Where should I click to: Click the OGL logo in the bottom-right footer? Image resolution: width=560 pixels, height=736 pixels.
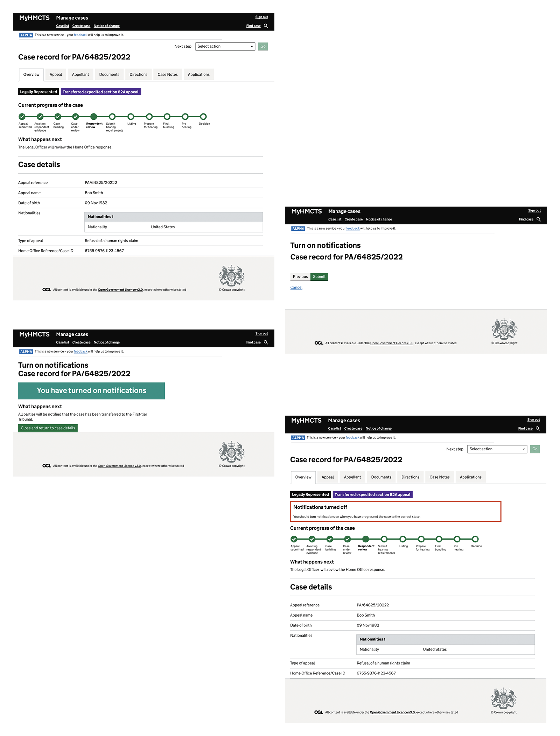click(318, 712)
